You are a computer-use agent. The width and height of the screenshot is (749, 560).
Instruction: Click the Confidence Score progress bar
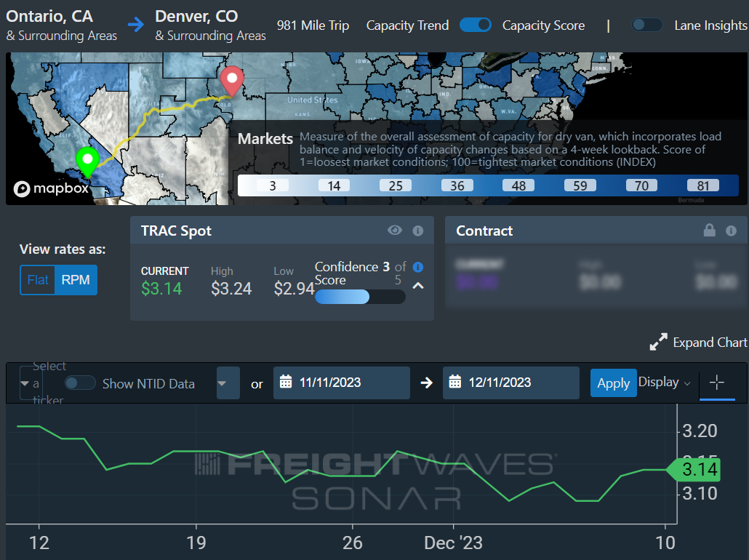(x=360, y=297)
